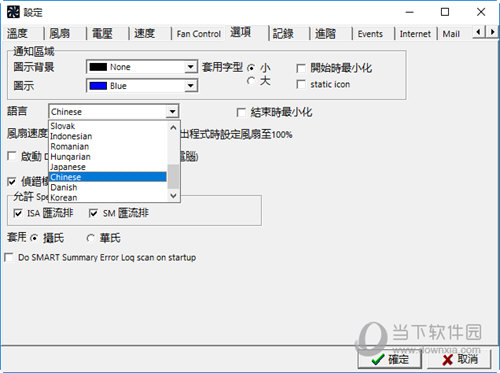Open the Internet tab

click(415, 34)
